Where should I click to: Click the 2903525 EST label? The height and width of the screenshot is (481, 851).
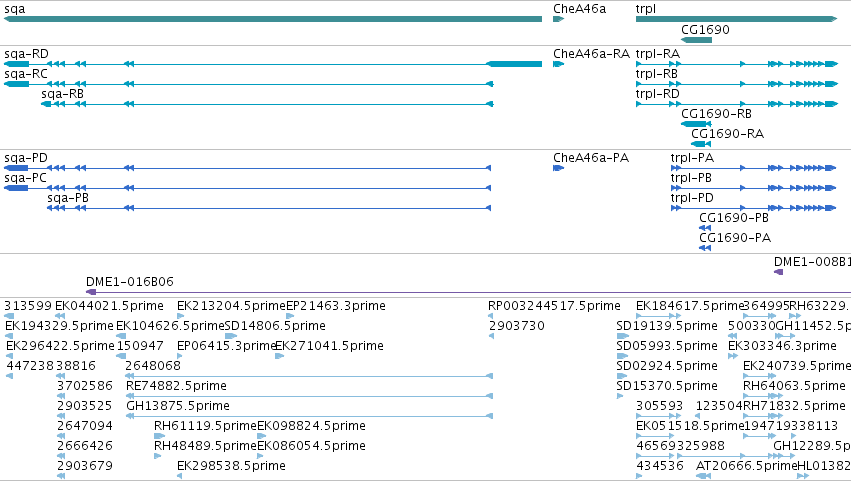[85, 406]
